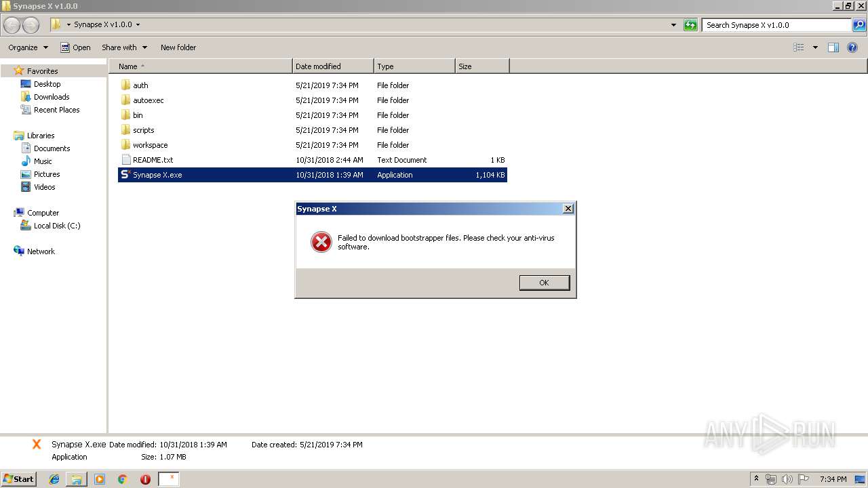
Task: Select the autoexec folder icon
Action: pos(125,100)
